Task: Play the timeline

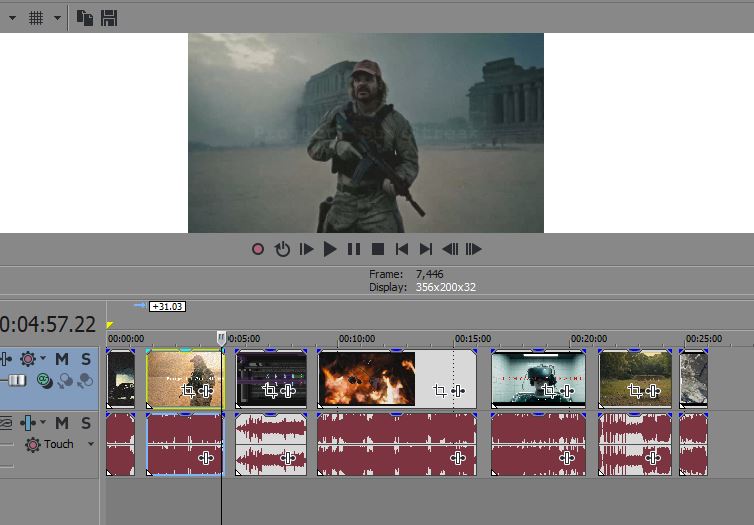Action: pyautogui.click(x=330, y=249)
